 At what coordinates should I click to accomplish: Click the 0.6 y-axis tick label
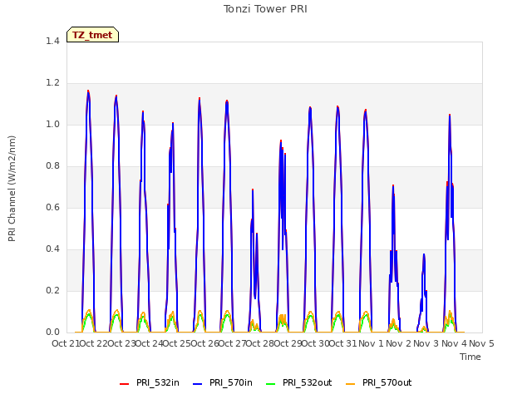pyautogui.click(x=52, y=207)
